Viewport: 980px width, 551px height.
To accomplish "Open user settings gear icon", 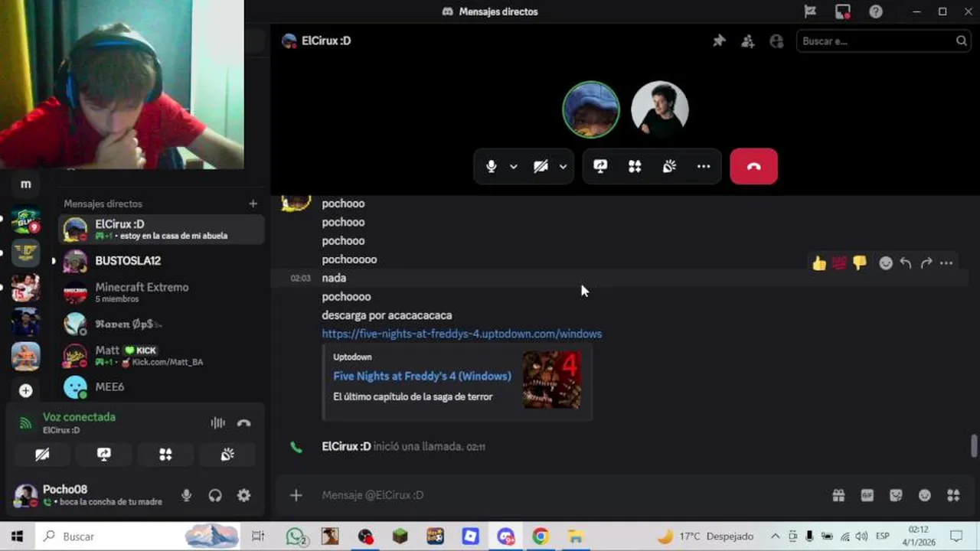I will (x=243, y=496).
